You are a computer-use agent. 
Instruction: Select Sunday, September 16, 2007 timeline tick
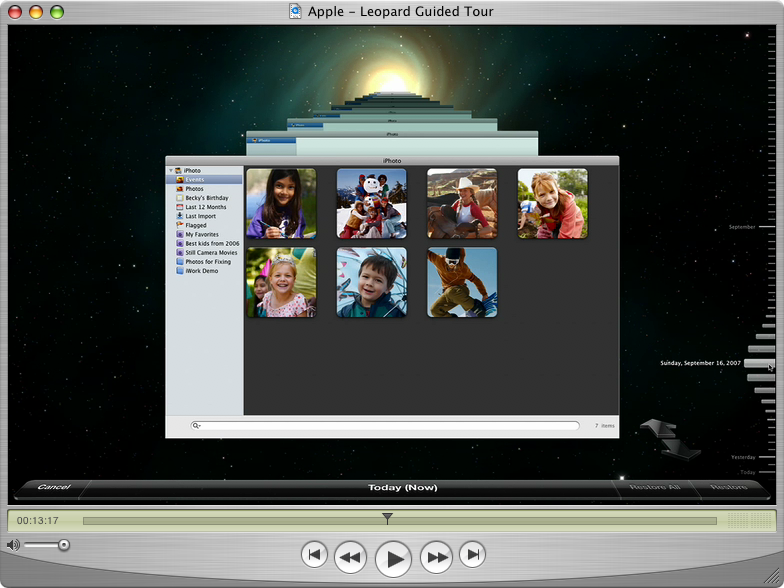759,363
